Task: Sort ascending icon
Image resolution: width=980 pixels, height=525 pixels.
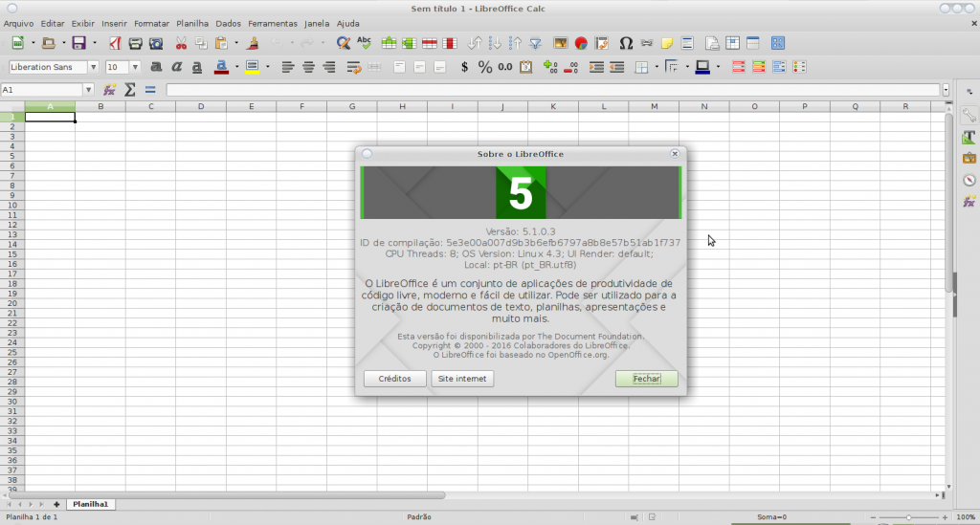Action: 495,43
